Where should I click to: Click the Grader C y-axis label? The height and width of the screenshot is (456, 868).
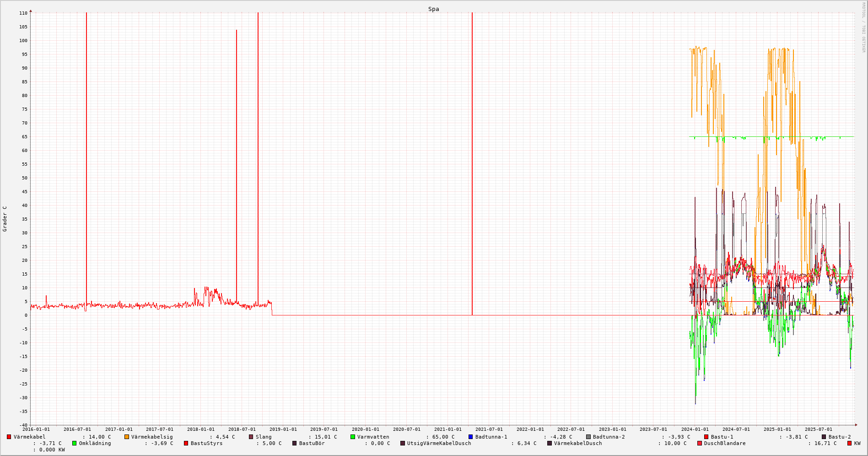[5, 218]
